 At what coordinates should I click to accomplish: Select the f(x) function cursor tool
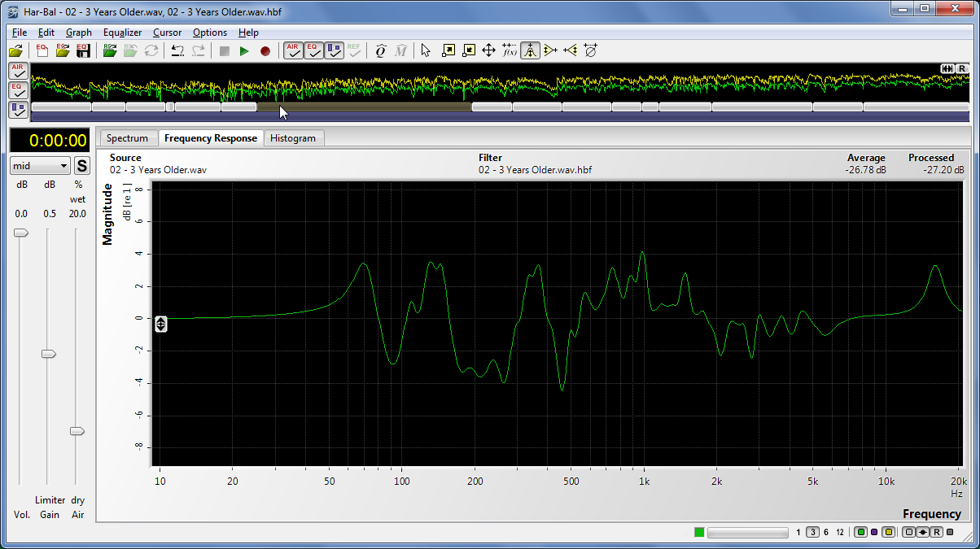pyautogui.click(x=510, y=50)
